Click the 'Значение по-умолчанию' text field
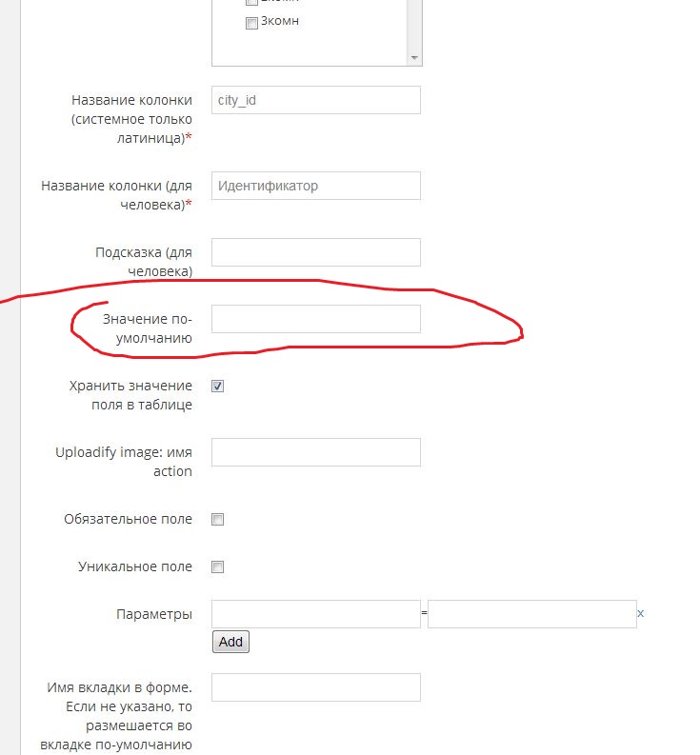Screen dimensions: 700x755 tap(315, 319)
